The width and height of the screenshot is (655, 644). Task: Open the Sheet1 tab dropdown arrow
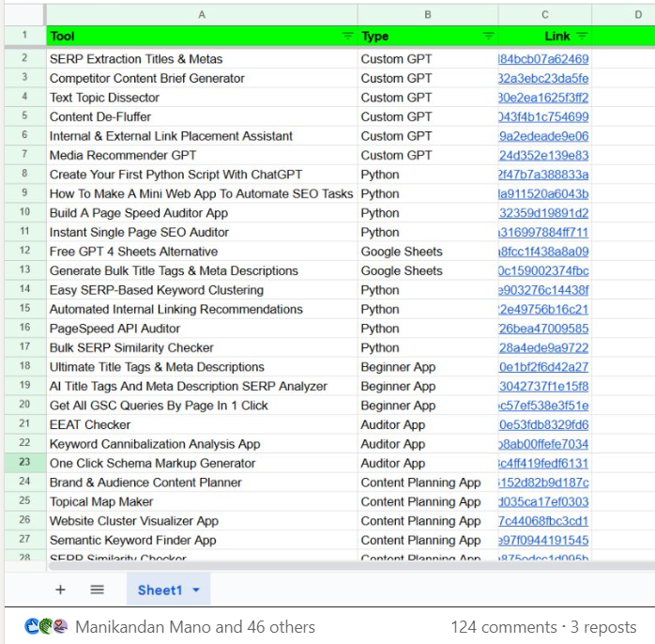(196, 590)
